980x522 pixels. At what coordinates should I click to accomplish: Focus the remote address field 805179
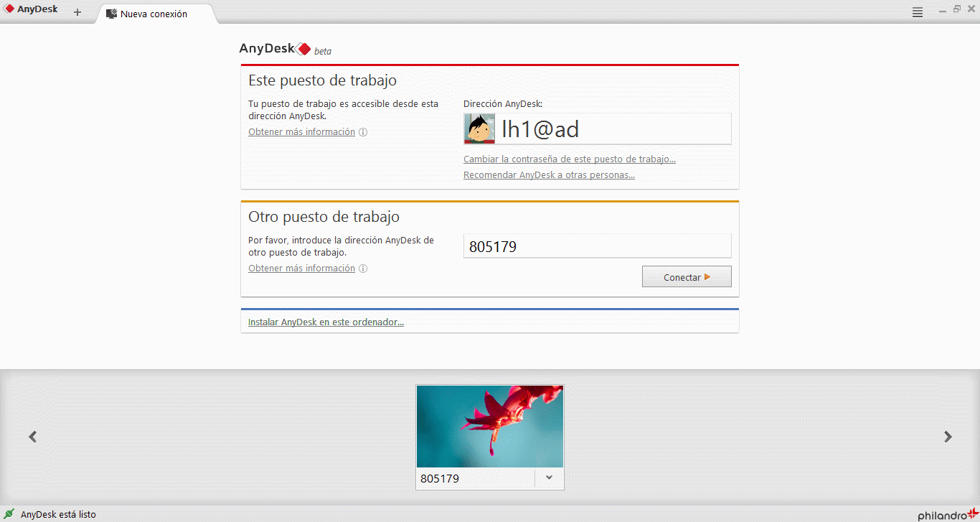click(598, 246)
